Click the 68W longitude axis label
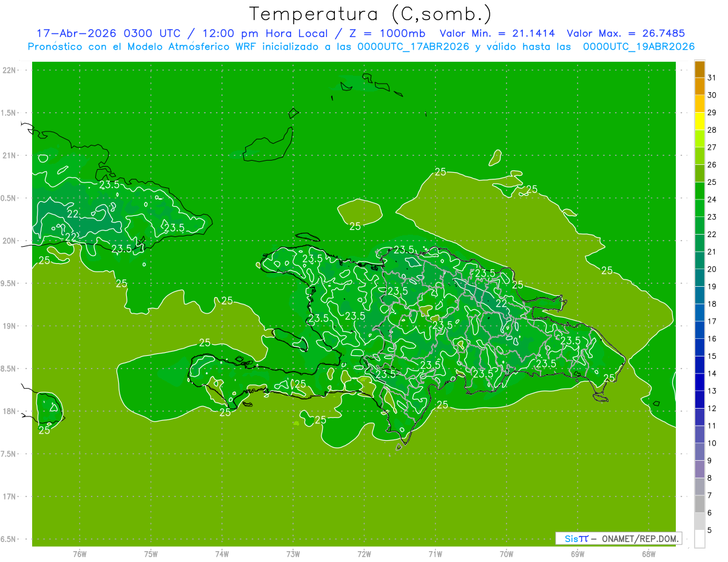Viewport: 728px width, 562px height. tap(648, 554)
